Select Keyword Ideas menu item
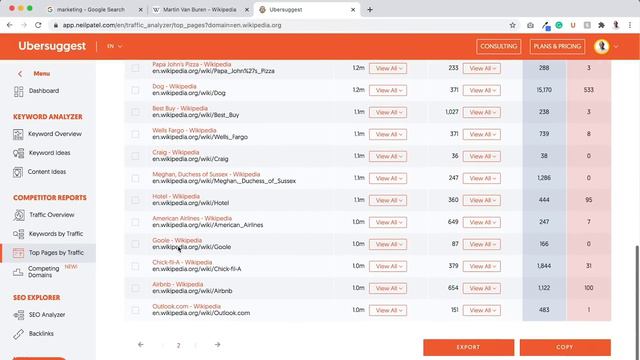The height and width of the screenshot is (360, 640). pyautogui.click(x=49, y=153)
